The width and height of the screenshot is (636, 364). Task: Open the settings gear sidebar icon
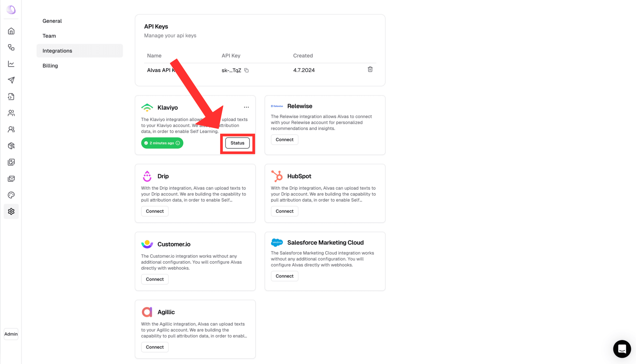point(11,212)
